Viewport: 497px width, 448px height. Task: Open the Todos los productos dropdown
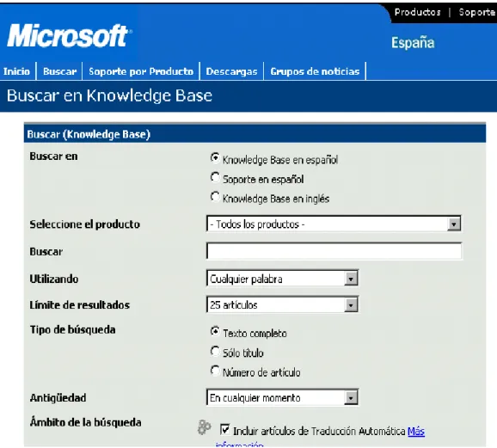tap(334, 224)
